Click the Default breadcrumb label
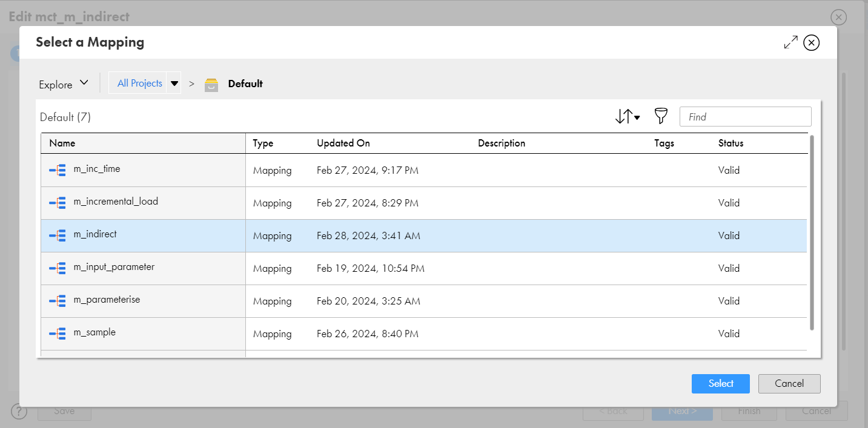This screenshot has width=868, height=428. (245, 84)
